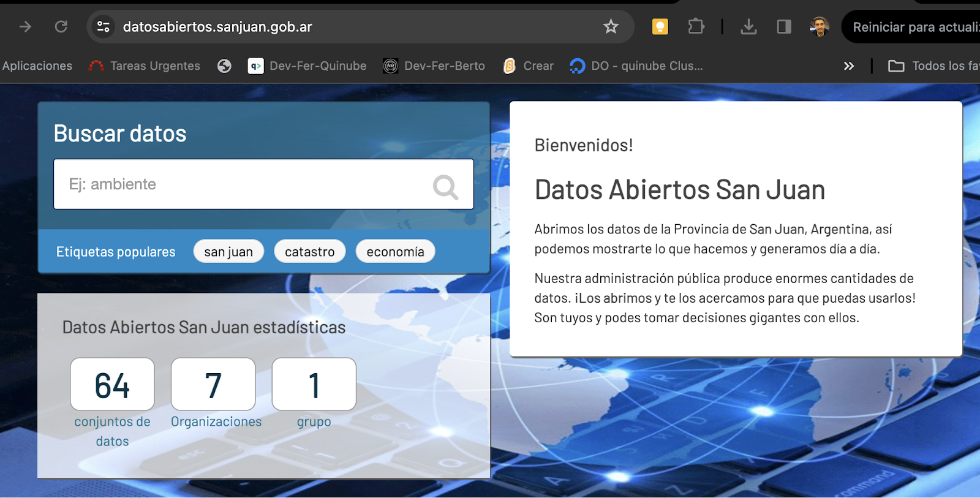The height and width of the screenshot is (498, 980).
Task: Reload the page
Action: [61, 26]
